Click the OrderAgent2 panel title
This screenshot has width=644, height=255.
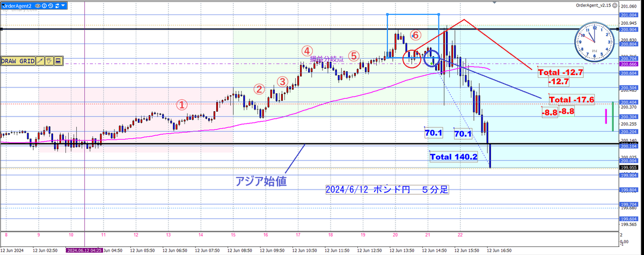coord(17,6)
